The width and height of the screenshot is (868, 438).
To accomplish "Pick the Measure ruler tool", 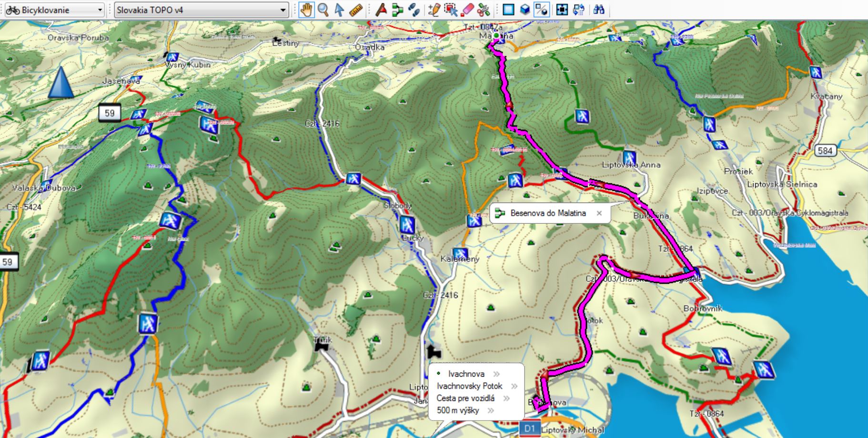I will click(x=356, y=10).
